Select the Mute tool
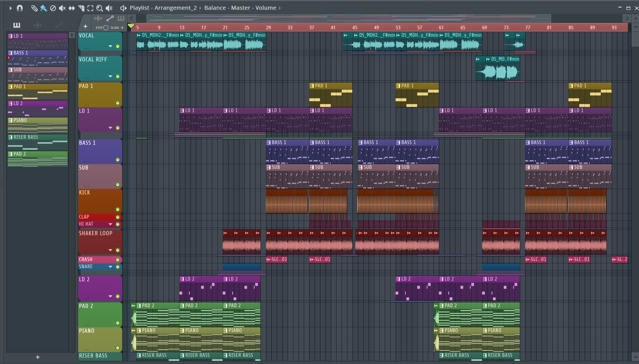The height and width of the screenshot is (364, 639). click(x=62, y=8)
